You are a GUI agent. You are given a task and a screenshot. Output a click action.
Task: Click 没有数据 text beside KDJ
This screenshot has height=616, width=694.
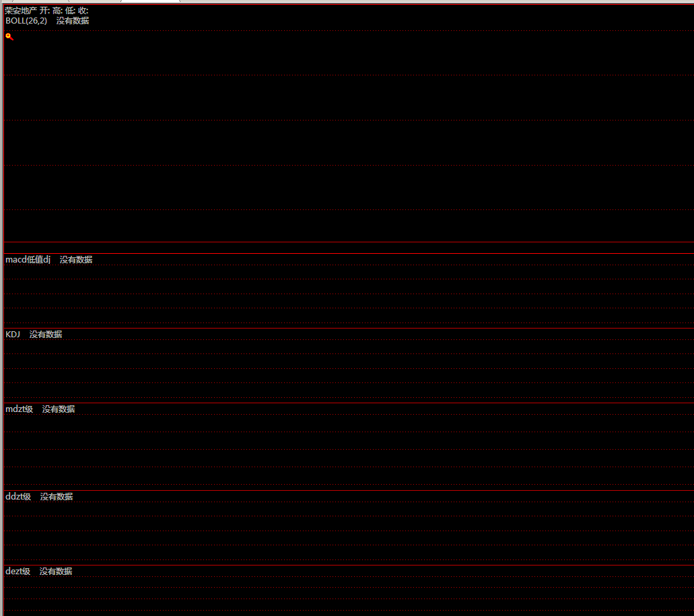[46, 335]
